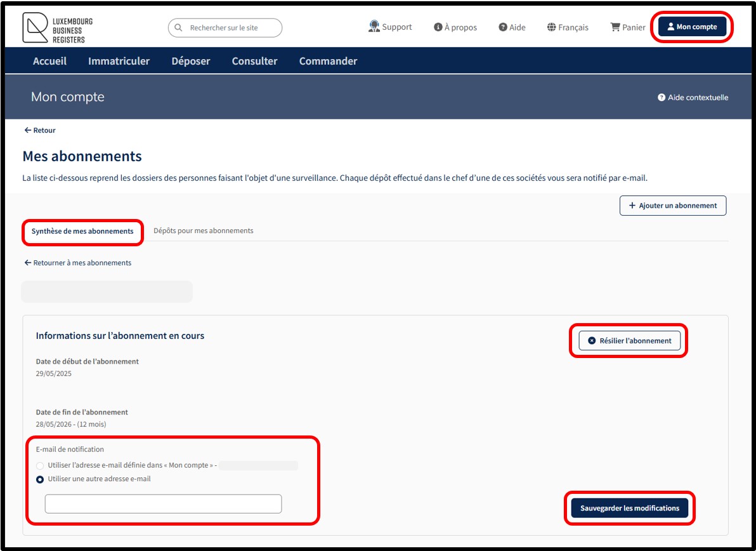Image resolution: width=756 pixels, height=551 pixels.
Task: Open the Consulter navigation menu
Action: 254,61
